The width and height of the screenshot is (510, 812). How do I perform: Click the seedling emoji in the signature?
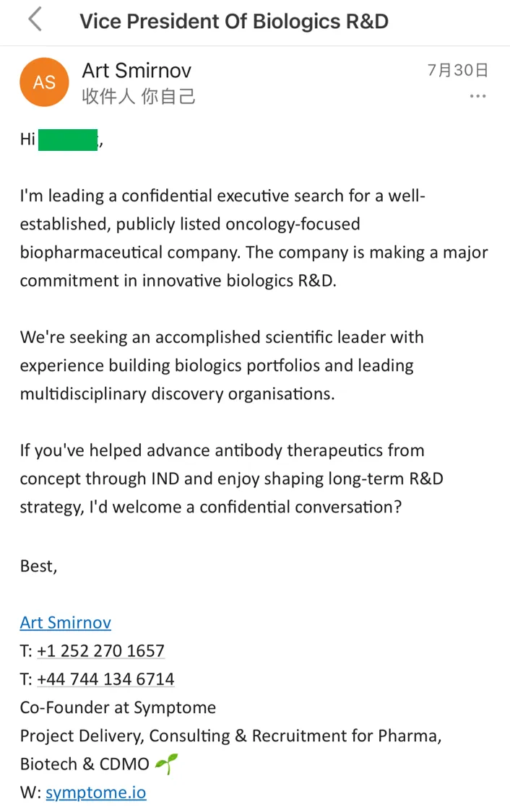click(x=166, y=764)
